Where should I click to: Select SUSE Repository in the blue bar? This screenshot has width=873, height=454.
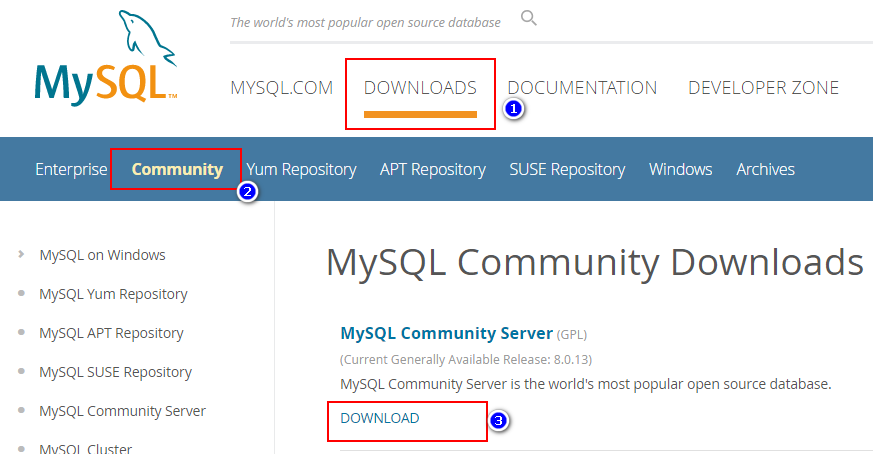(x=567, y=169)
